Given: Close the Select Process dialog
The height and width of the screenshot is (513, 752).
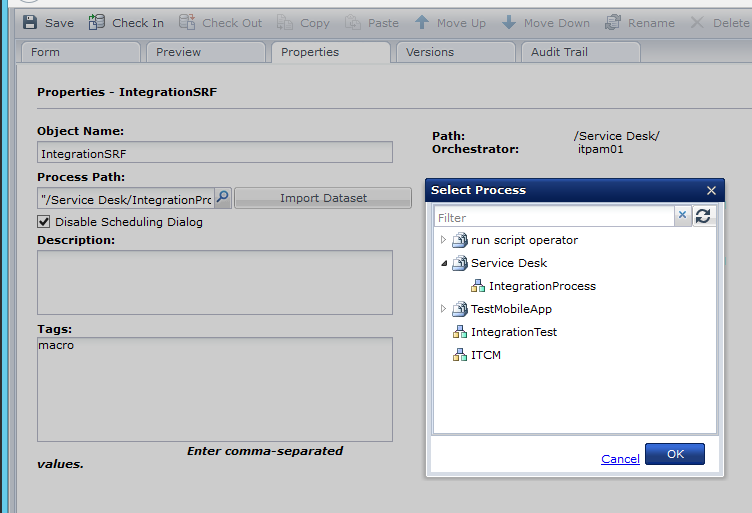Looking at the screenshot, I should point(711,190).
